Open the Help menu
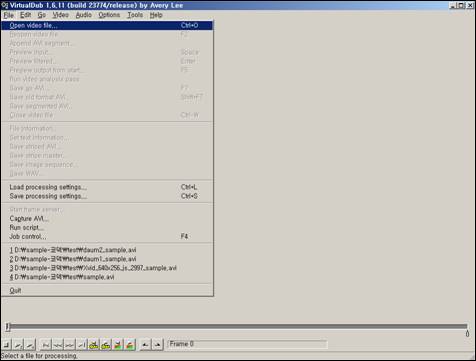476x361 pixels. (156, 15)
